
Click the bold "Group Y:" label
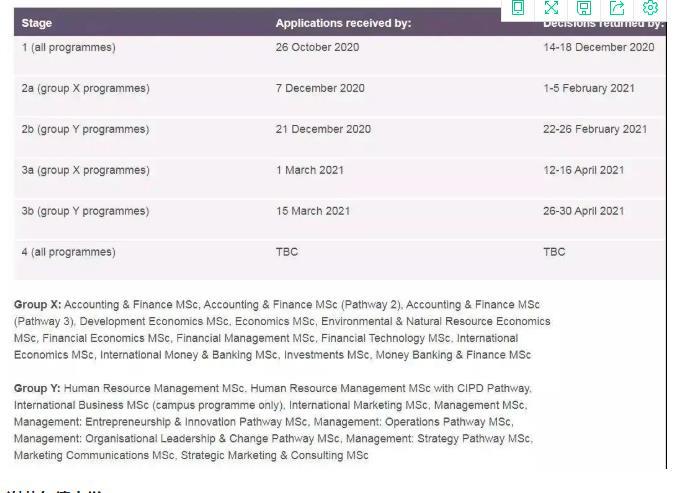point(37,388)
